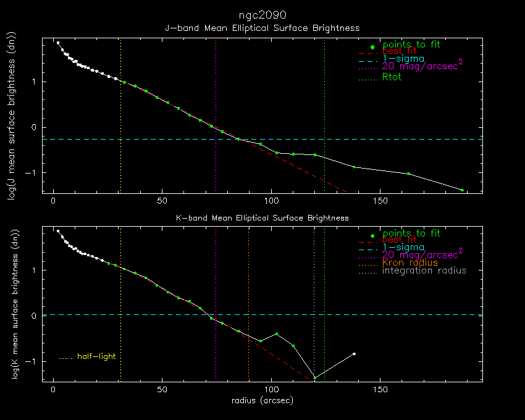Click the ngc2090 title at the top
Viewport: 525px width, 420px height.
(x=262, y=14)
